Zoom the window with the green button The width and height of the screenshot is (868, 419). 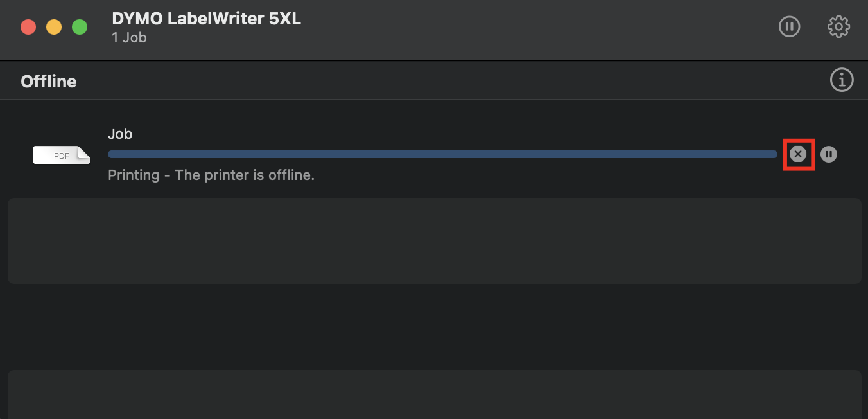[x=80, y=28]
